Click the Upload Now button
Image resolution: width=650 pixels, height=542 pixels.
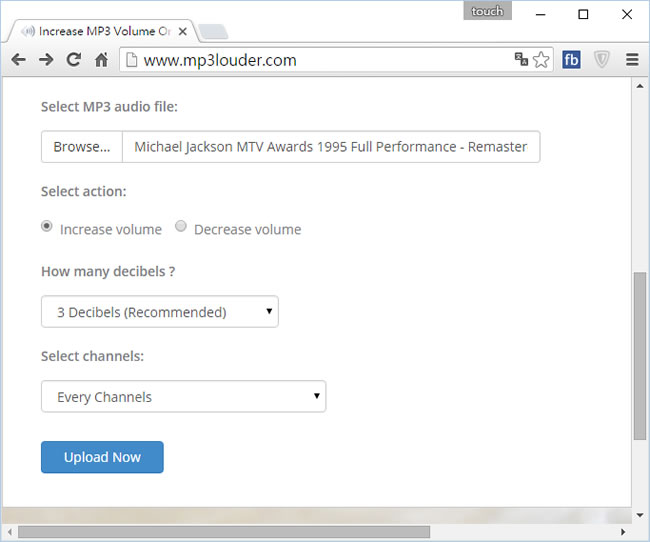pos(102,457)
